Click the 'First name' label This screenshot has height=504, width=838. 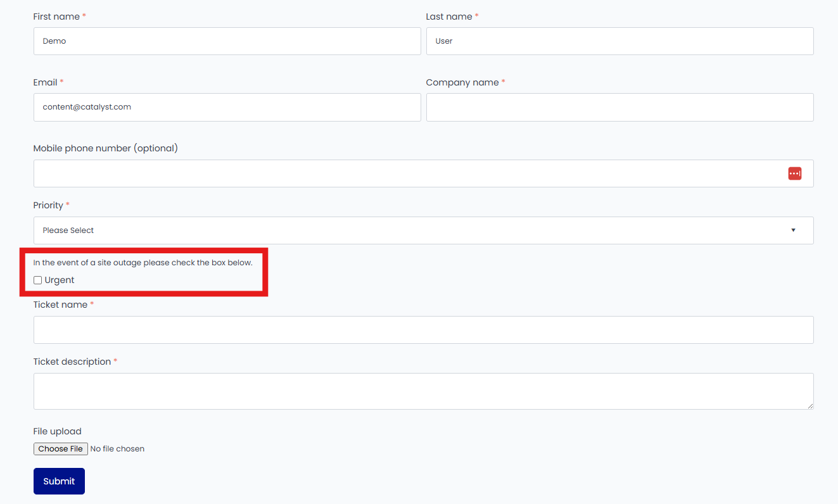coord(56,16)
